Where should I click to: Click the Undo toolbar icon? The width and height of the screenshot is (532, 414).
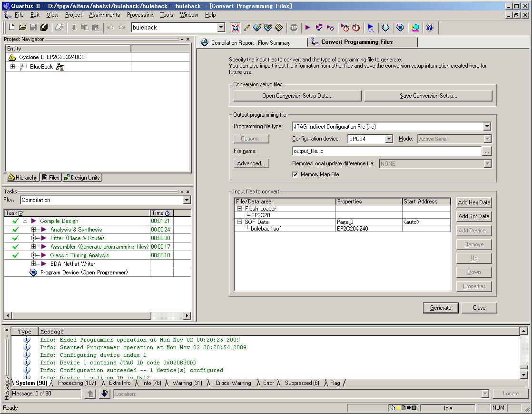[110, 28]
